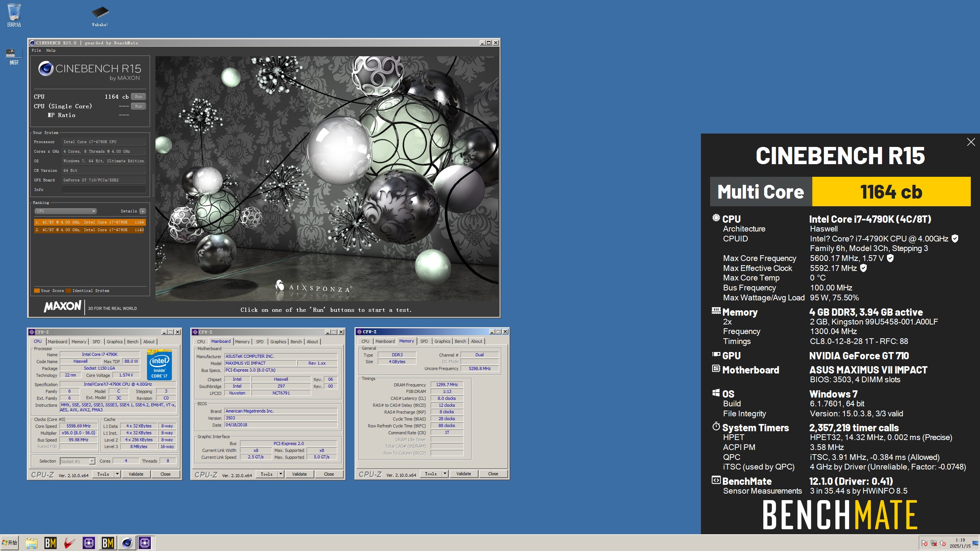
Task: Click the CPU chip icon in BenchMate panel
Action: pos(716,218)
